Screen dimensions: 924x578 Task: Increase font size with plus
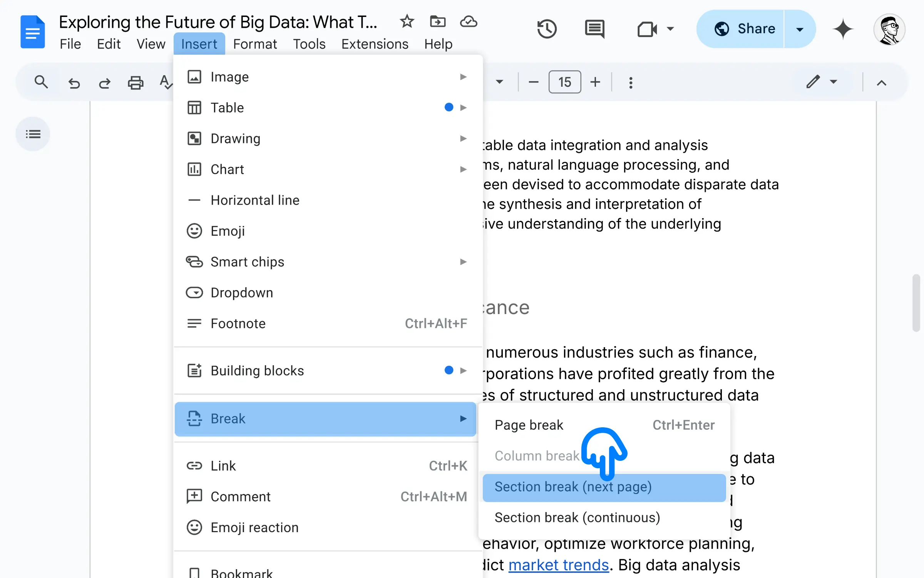click(x=595, y=82)
